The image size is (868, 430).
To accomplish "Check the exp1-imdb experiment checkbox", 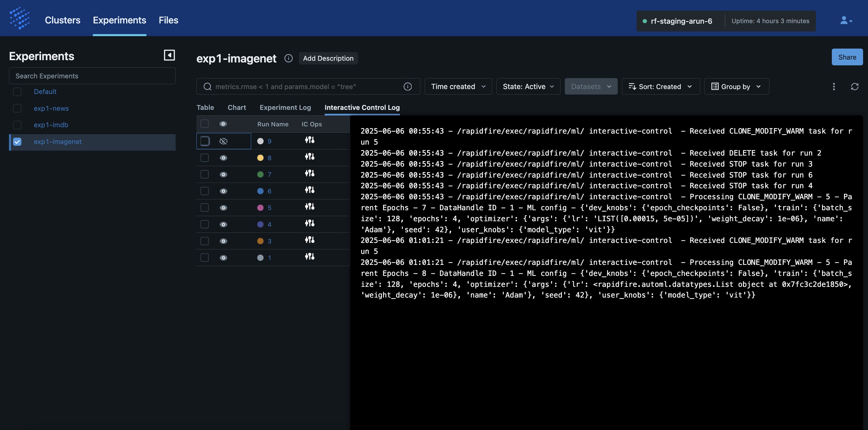I will coord(17,125).
